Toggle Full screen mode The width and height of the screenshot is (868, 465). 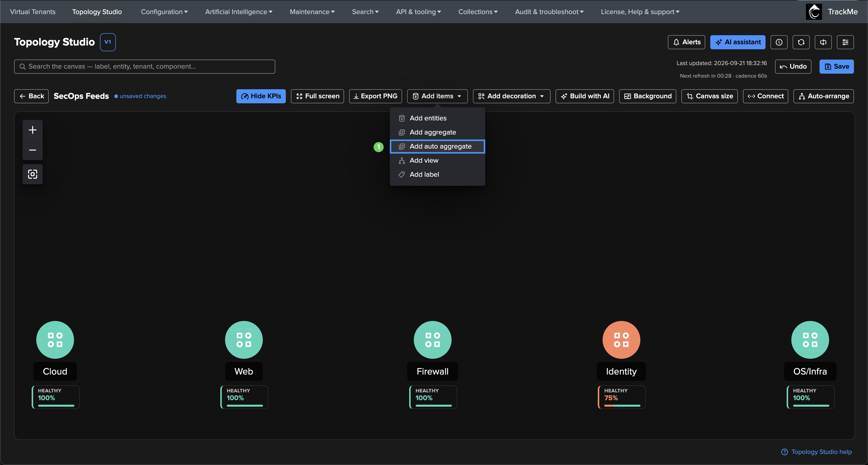click(x=317, y=96)
